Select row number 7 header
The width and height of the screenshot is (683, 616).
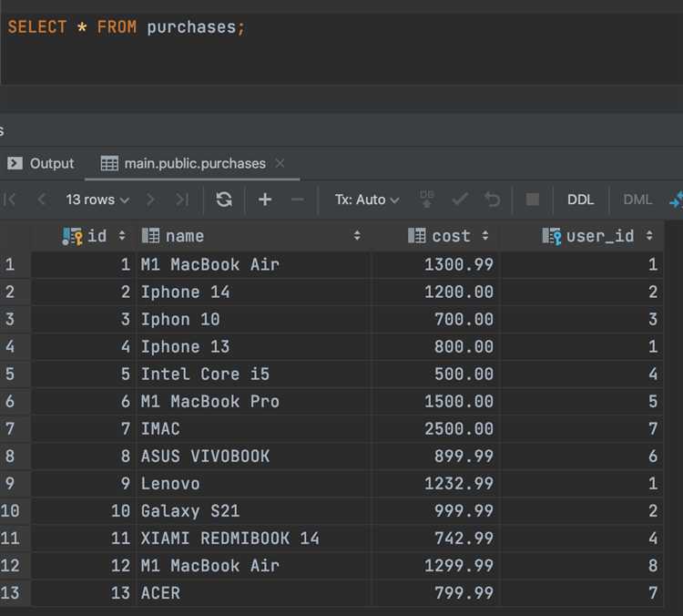point(15,429)
